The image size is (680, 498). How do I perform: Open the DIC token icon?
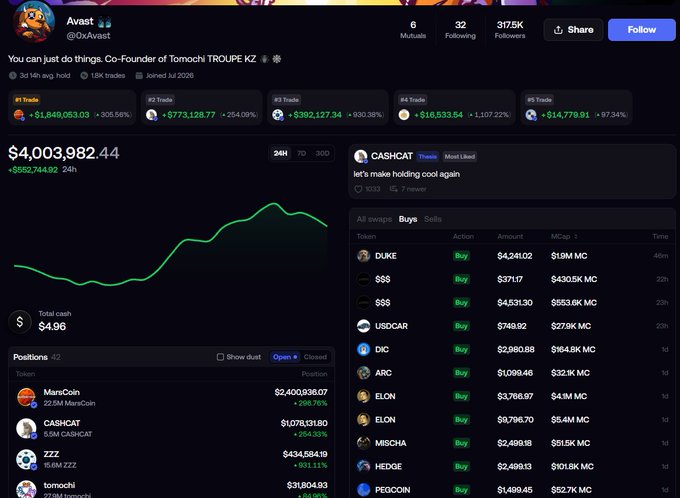(363, 349)
